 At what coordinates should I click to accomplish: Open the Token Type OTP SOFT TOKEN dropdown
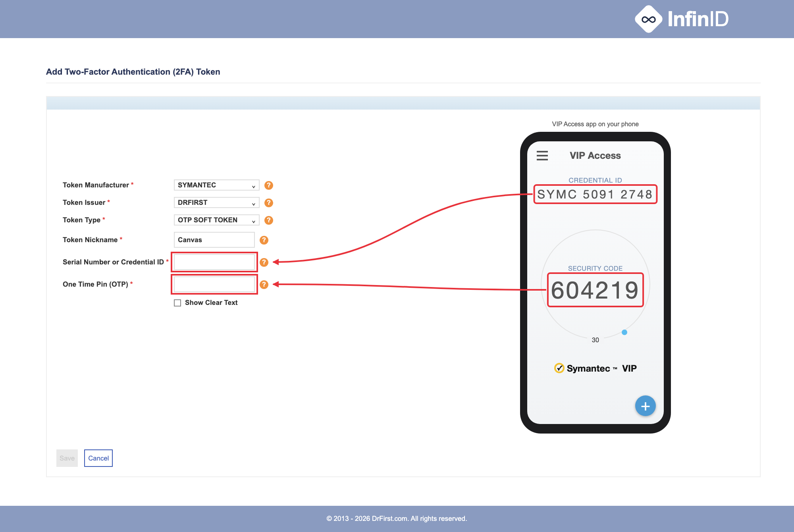pyautogui.click(x=216, y=220)
